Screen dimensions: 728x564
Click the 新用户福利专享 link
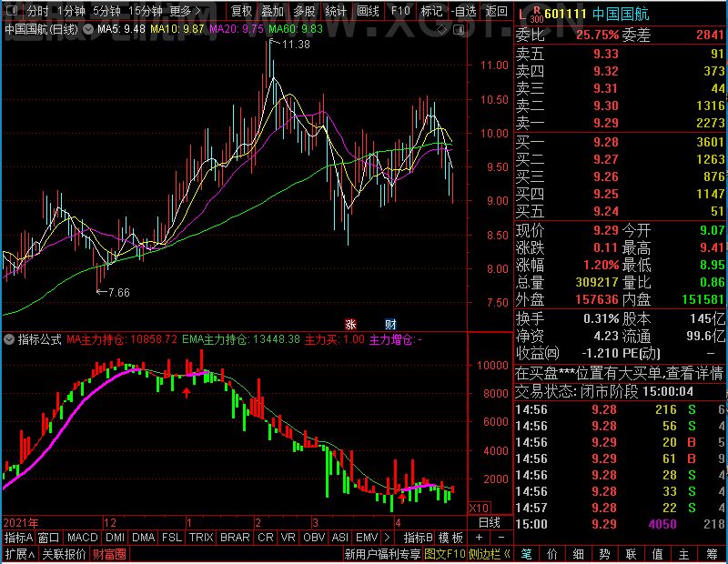(382, 554)
